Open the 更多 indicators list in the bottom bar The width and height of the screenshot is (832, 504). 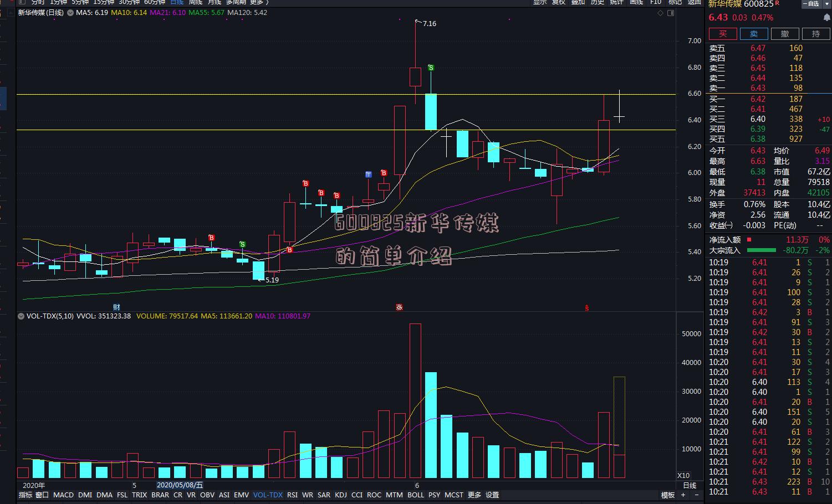click(x=474, y=495)
